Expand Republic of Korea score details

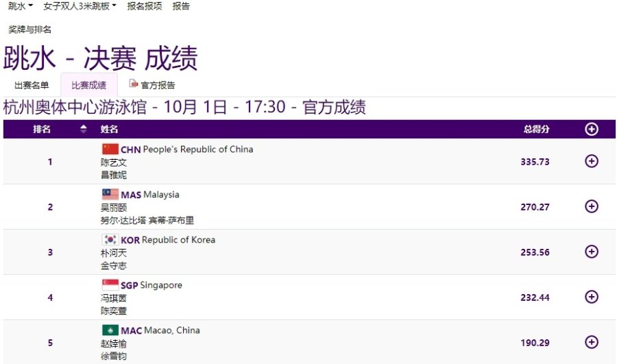(592, 252)
